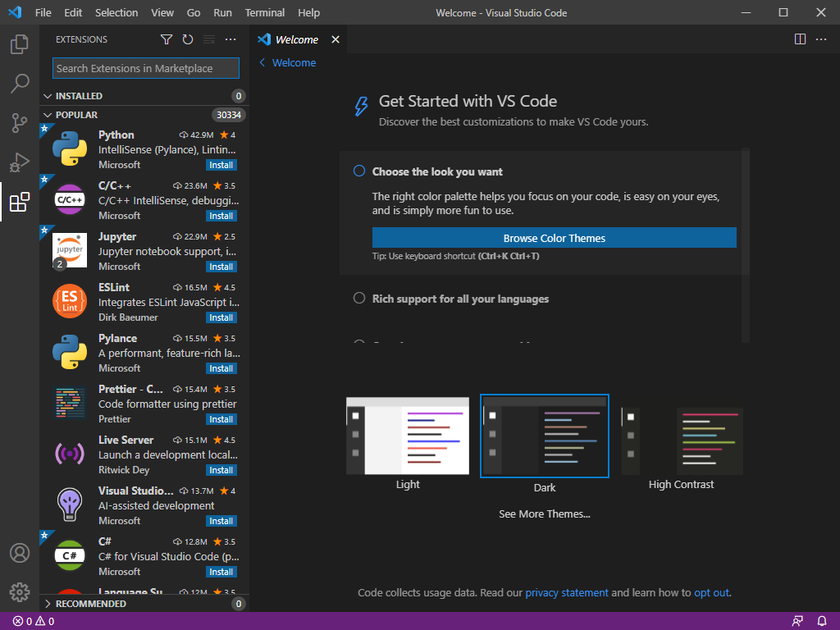The width and height of the screenshot is (840, 630).
Task: Collapse the INSTALLED section
Action: coord(47,96)
